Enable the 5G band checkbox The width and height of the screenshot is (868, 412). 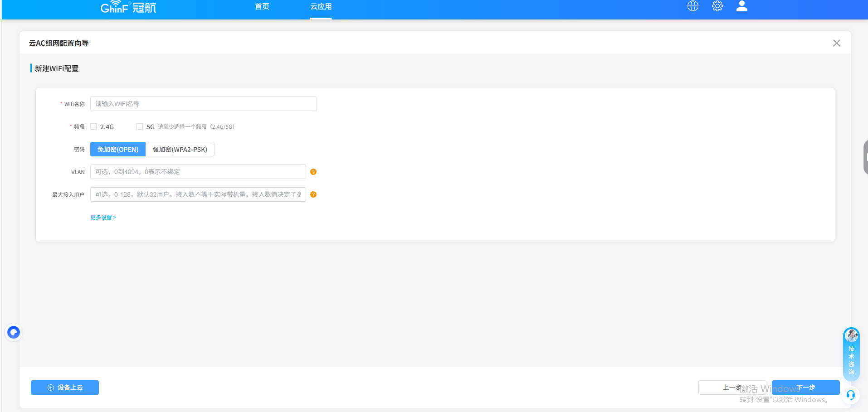click(x=140, y=127)
